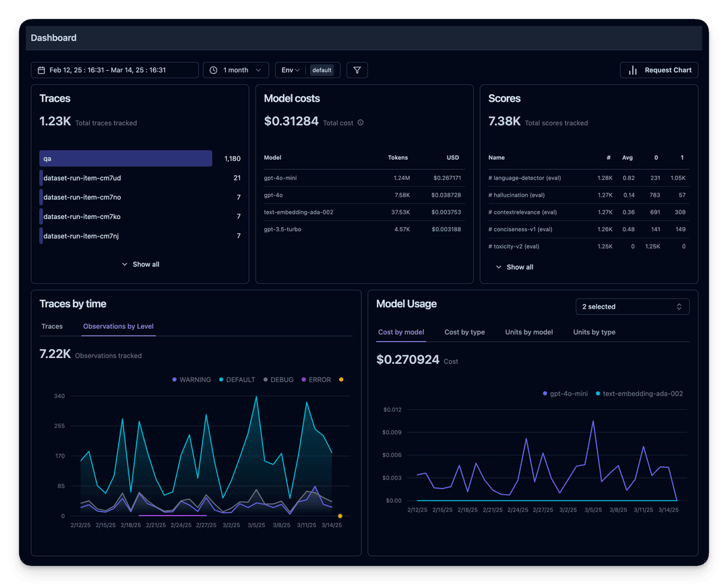728x585 pixels.
Task: Click the $0.267171 USD cell
Action: coord(447,178)
